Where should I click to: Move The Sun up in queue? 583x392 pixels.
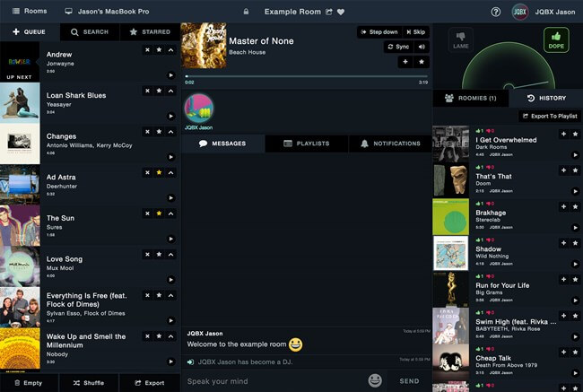pos(170,213)
